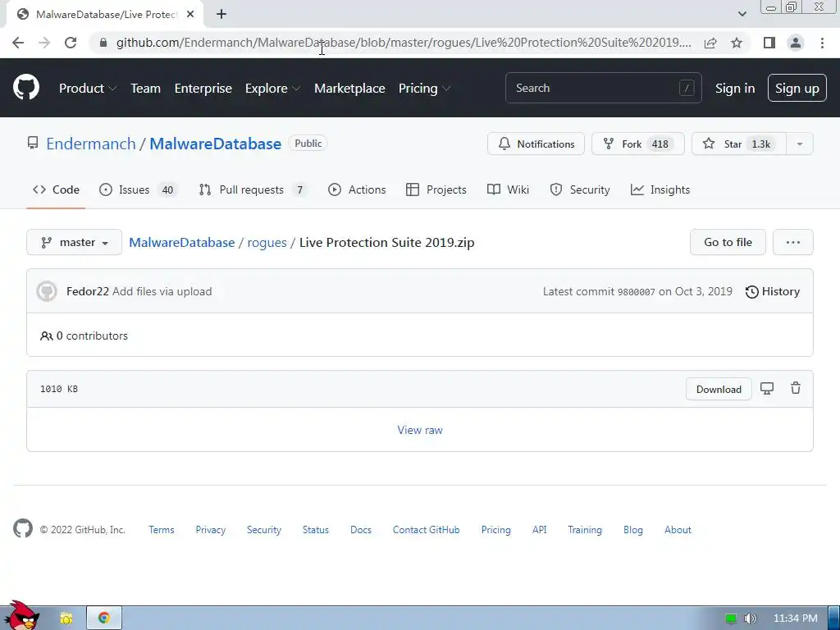Open the footer Terms link
This screenshot has height=630, width=840.
click(162, 529)
